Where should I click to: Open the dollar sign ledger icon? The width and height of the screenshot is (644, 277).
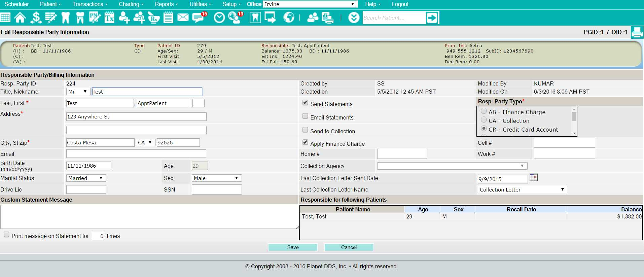[36, 18]
